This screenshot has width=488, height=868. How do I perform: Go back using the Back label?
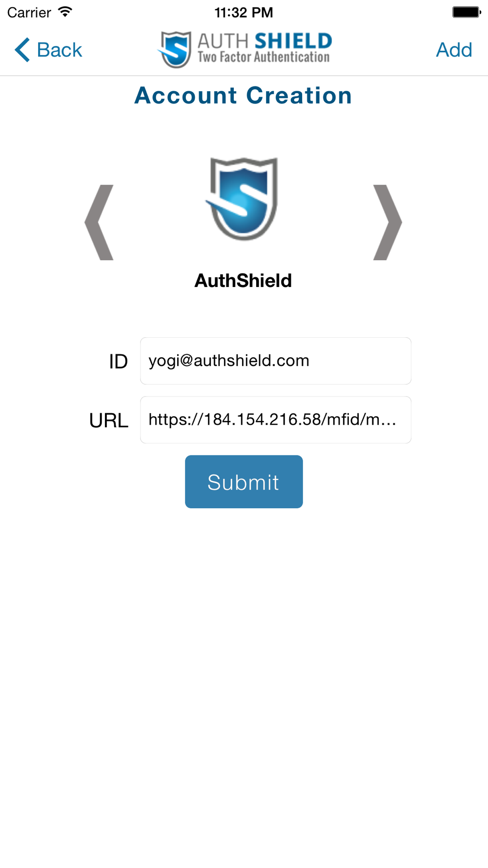pyautogui.click(x=60, y=50)
